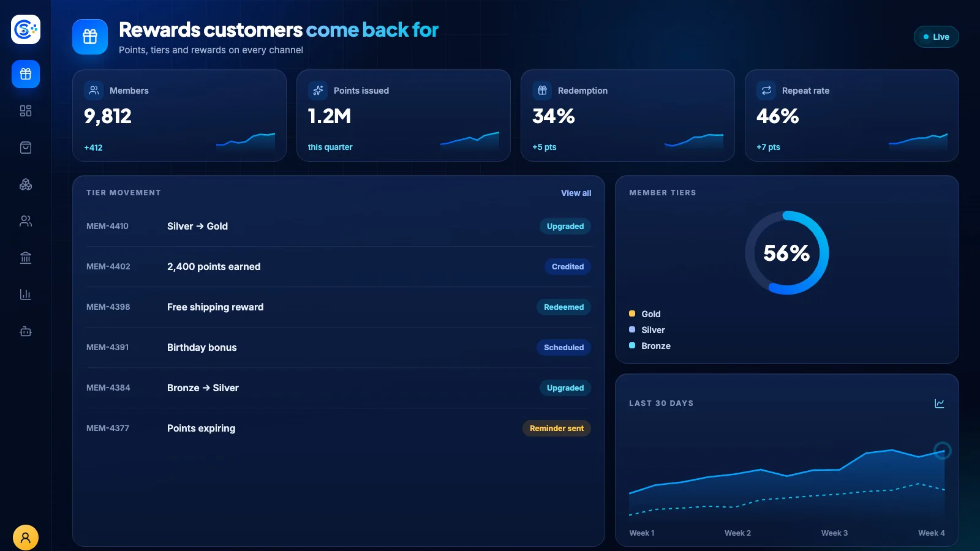Select the 'Points expiring' row text
This screenshot has width=980, height=551.
click(x=202, y=428)
